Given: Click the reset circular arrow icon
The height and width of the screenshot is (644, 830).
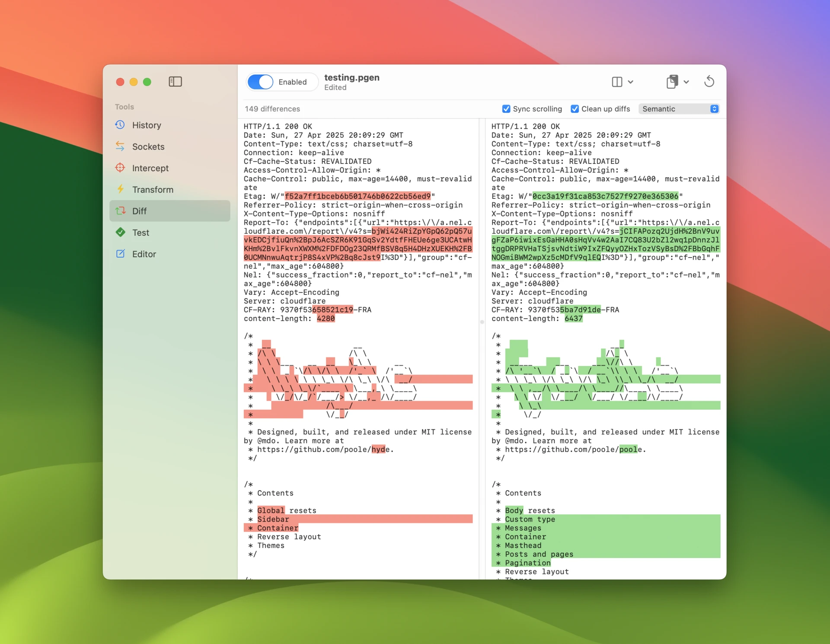Looking at the screenshot, I should [x=709, y=82].
